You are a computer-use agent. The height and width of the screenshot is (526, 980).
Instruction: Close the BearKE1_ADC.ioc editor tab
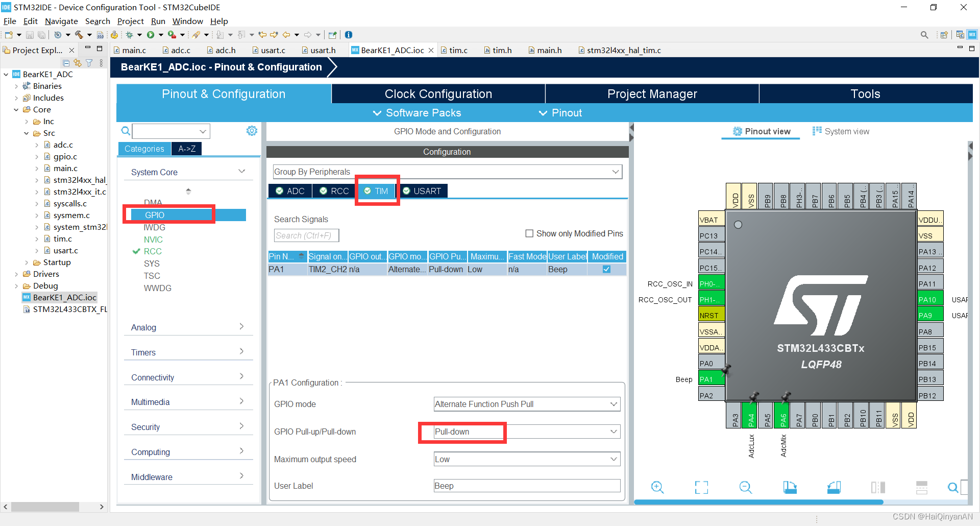point(431,50)
